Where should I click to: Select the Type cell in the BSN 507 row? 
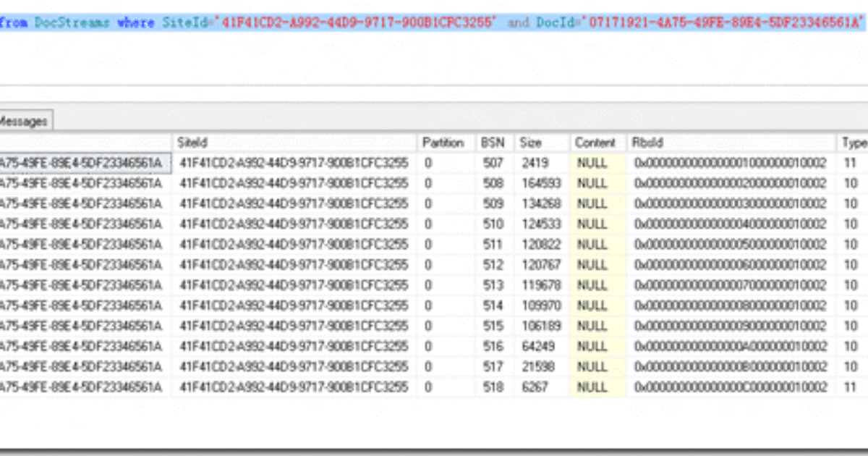850,163
